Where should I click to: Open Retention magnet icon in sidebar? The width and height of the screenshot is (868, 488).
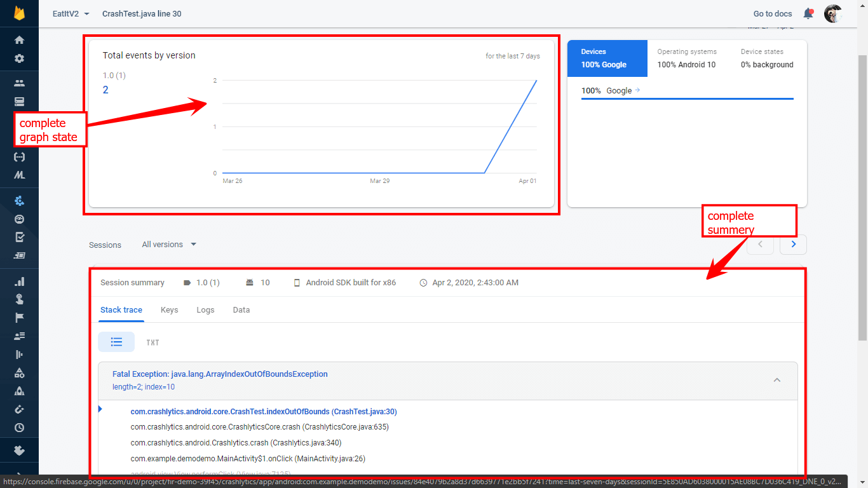coord(19,410)
